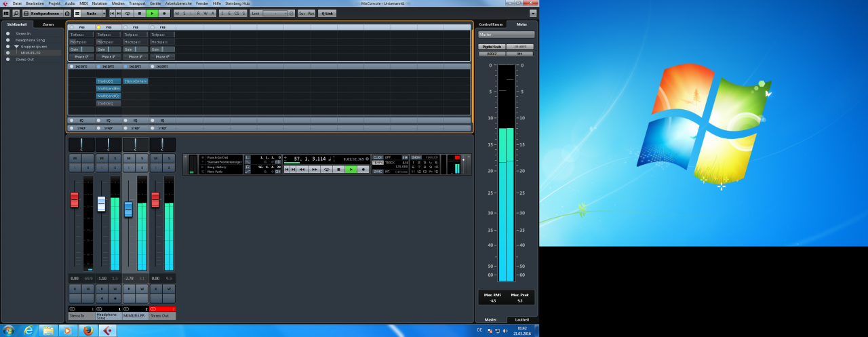Open the channel search magnifier icon

(x=16, y=13)
